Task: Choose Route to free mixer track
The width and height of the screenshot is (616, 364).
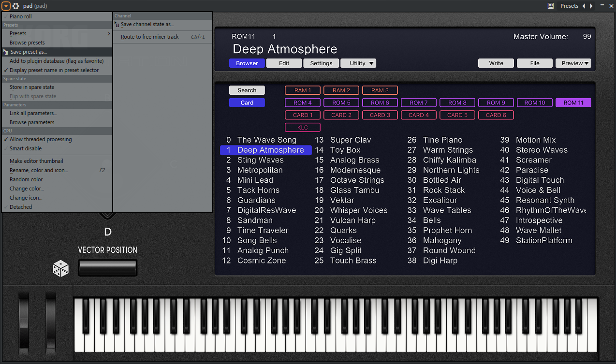Action: pos(150,37)
